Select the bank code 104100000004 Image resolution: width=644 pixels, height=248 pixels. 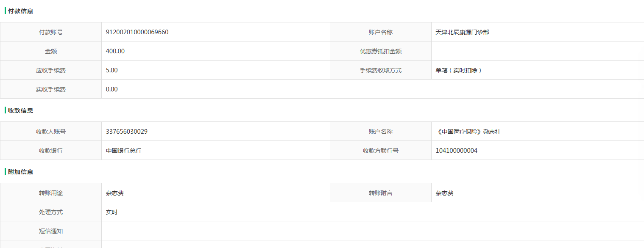(456, 151)
